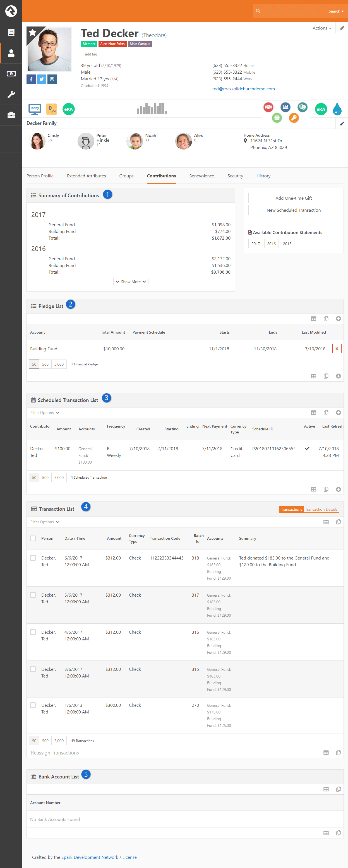The image size is (348, 868).
Task: Open Ted's Facebook profile icon
Action: [31, 79]
